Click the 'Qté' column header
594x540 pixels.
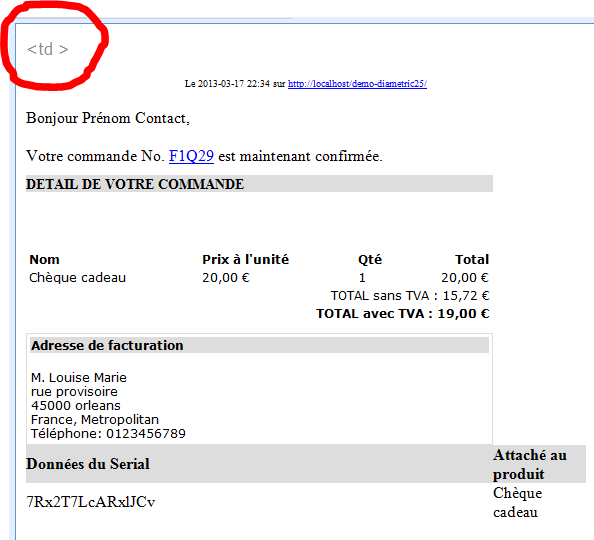(x=370, y=260)
